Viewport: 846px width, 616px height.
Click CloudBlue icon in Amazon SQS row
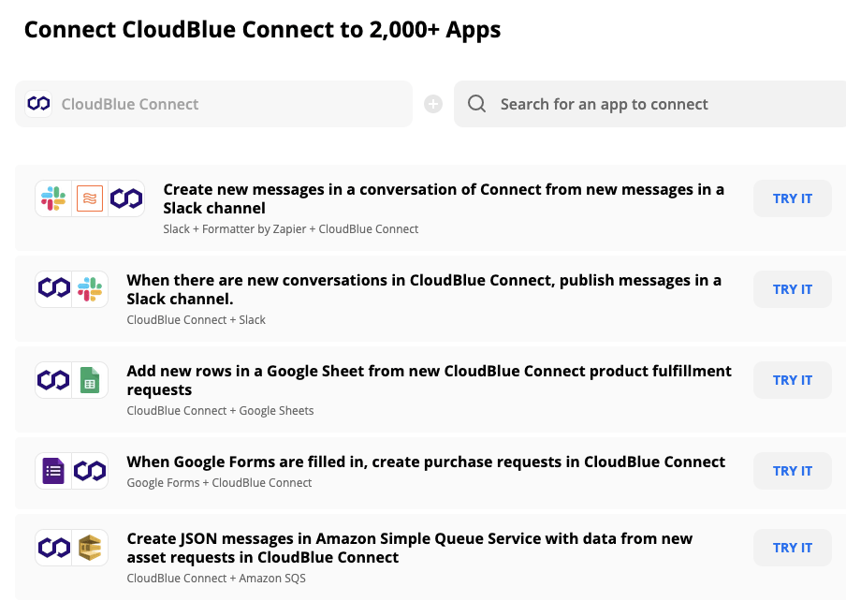(x=53, y=548)
